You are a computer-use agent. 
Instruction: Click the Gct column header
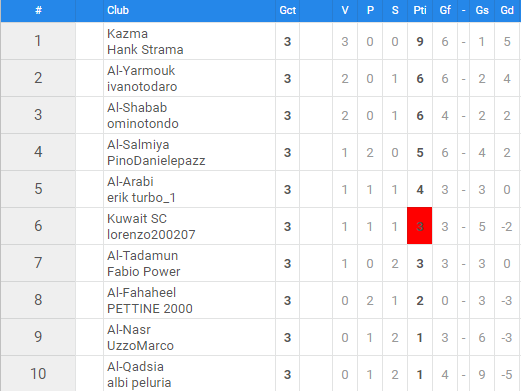pyautogui.click(x=287, y=10)
